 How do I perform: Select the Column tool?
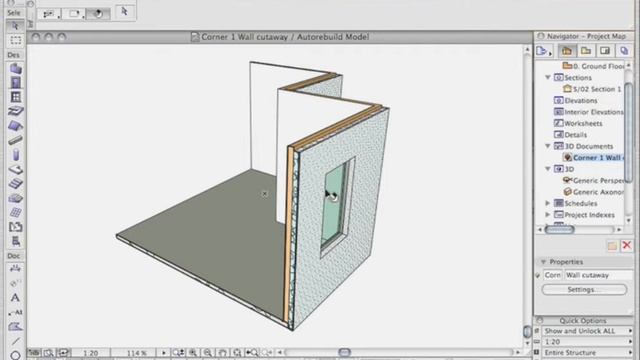[16, 155]
